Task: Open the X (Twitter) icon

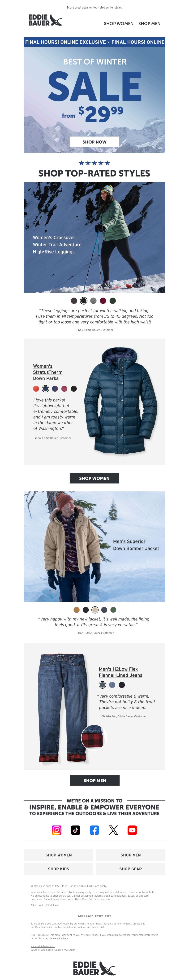Action: click(x=113, y=830)
